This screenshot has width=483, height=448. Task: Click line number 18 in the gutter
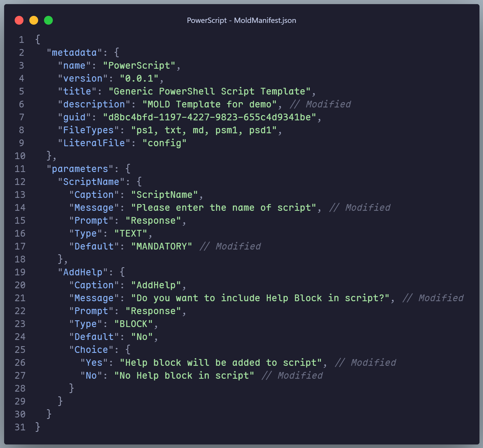(20, 259)
